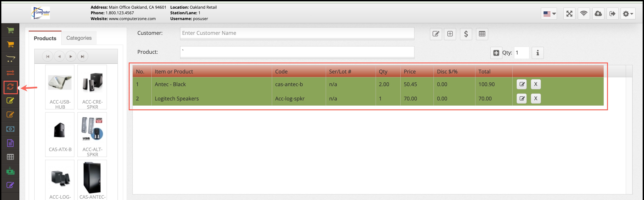644x200 pixels.
Task: Click the add customer plus-box icon
Action: (x=450, y=34)
